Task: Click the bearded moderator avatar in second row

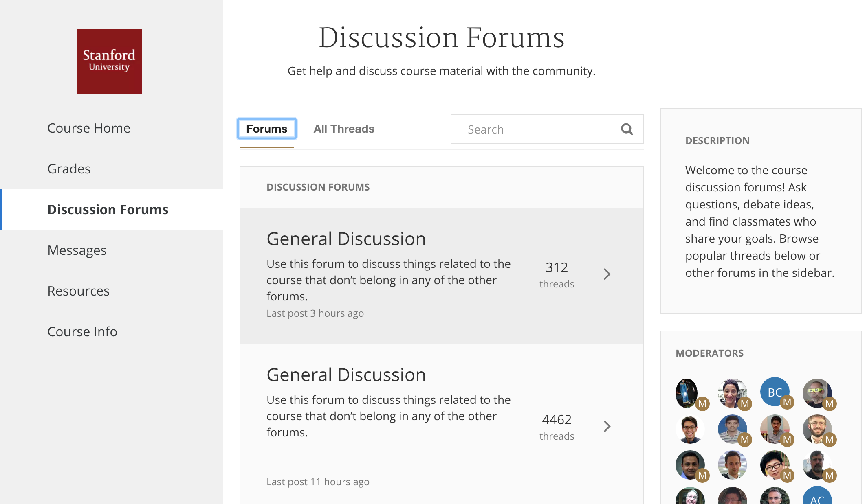Action: (817, 429)
